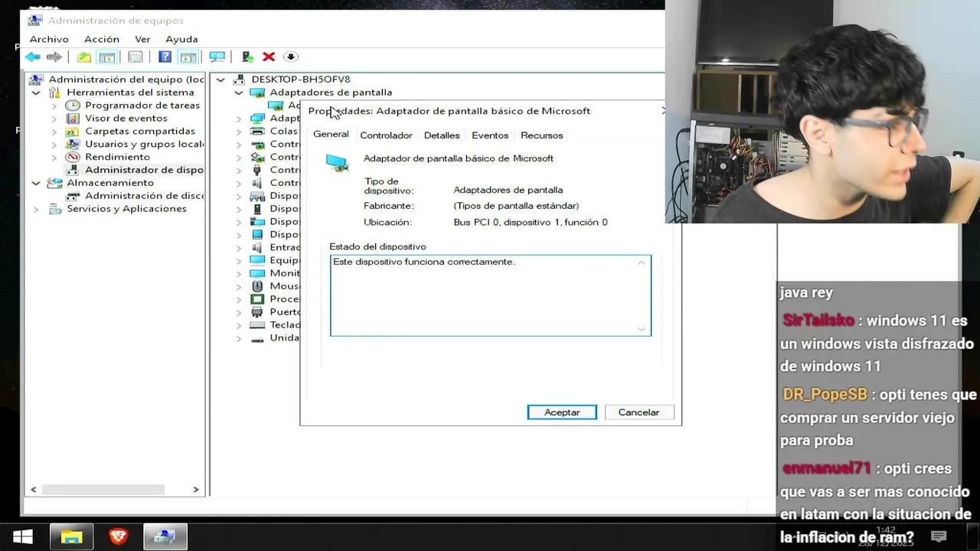Click the Programador de tareas clock icon

click(73, 105)
